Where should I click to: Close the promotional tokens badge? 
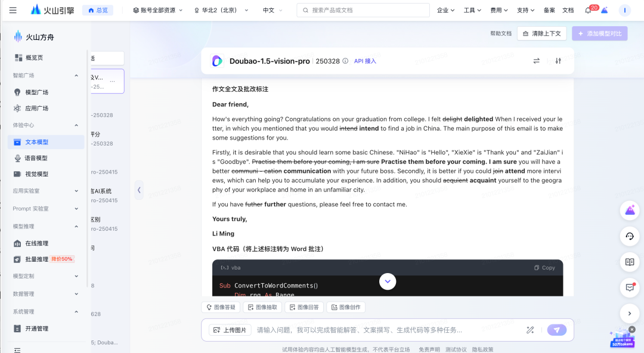[x=632, y=329]
